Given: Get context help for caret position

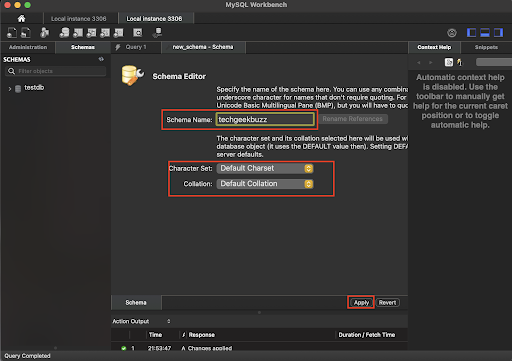Looking at the screenshot, I should tap(449, 62).
